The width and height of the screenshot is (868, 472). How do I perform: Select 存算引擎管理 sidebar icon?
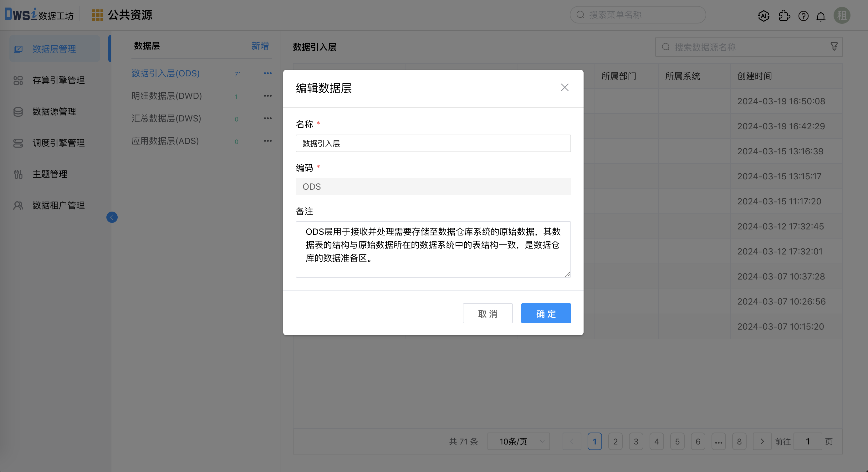(58, 80)
